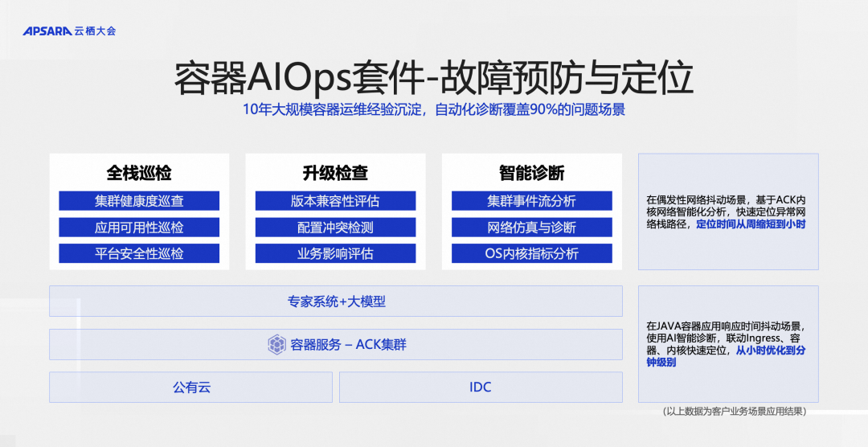Screen dimensions: 868x447
Task: Click the footnote 以上数据为客户业务场景应用结果
Action: tap(735, 411)
